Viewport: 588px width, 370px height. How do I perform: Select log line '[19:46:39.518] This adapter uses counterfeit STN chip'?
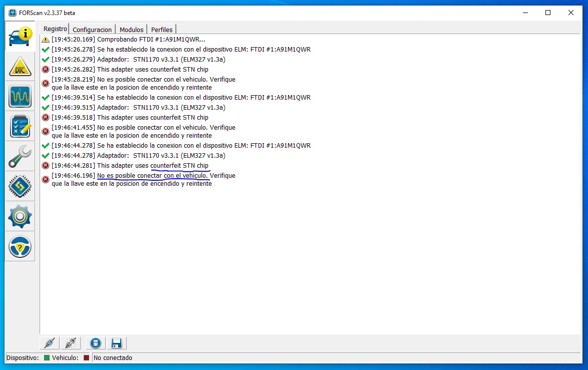click(x=130, y=117)
